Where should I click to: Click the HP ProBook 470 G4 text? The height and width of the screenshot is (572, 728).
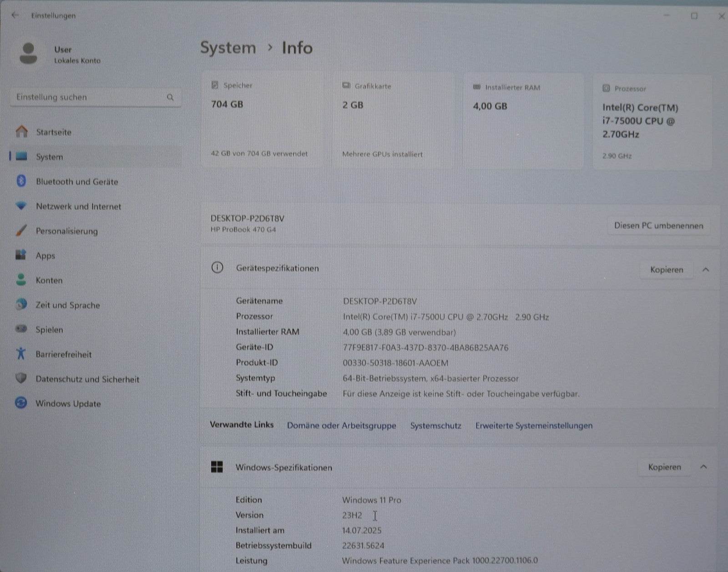click(x=243, y=230)
